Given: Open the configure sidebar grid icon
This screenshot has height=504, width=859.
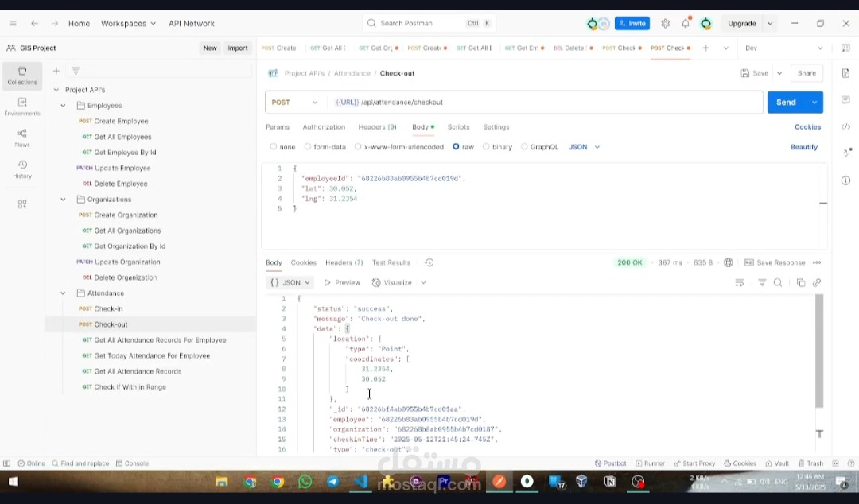Looking at the screenshot, I should pos(22,204).
